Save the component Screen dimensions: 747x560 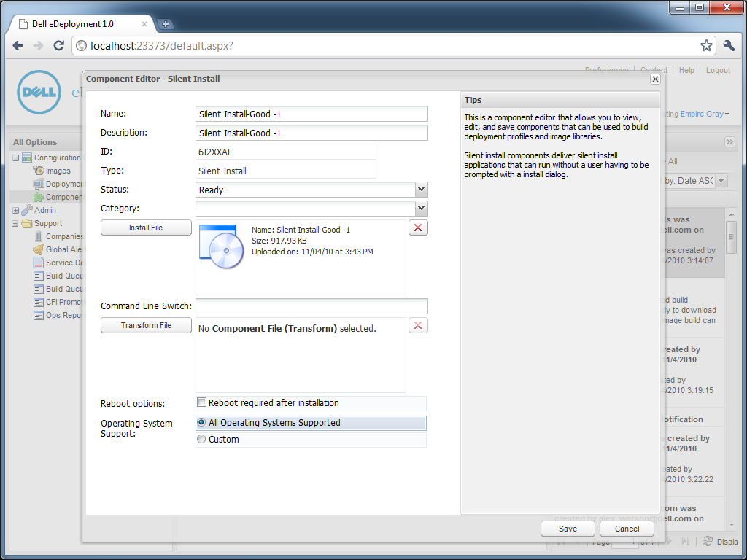point(568,529)
